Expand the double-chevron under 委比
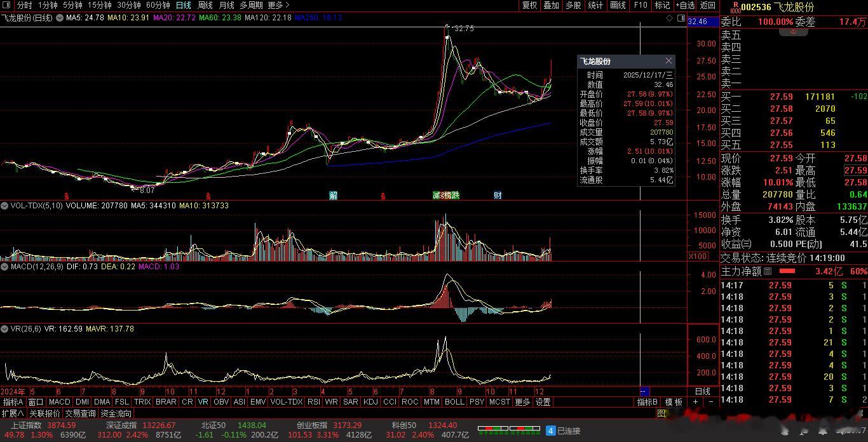 pyautogui.click(x=793, y=31)
